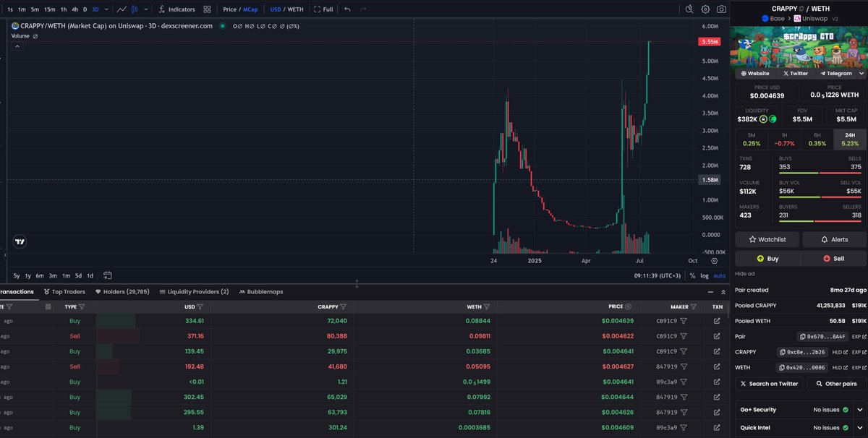Image resolution: width=868 pixels, height=438 pixels.
Task: Filter the USD column
Action: pyautogui.click(x=201, y=306)
